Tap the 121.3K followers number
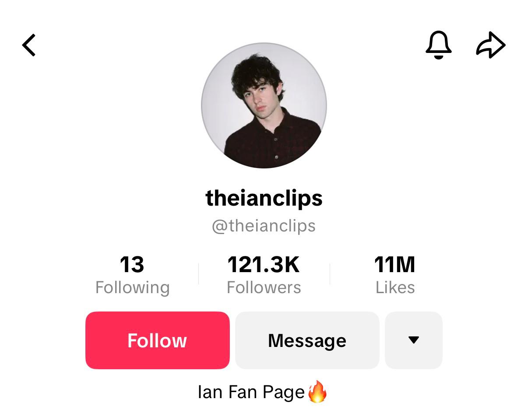The height and width of the screenshot is (420, 528). [x=264, y=265]
